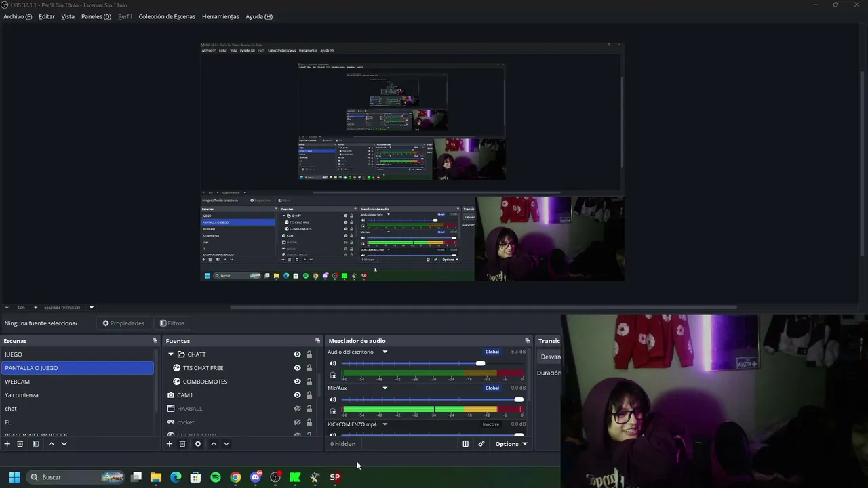This screenshot has width=868, height=488.
Task: Open the preview scaling dropdown
Action: 92,307
